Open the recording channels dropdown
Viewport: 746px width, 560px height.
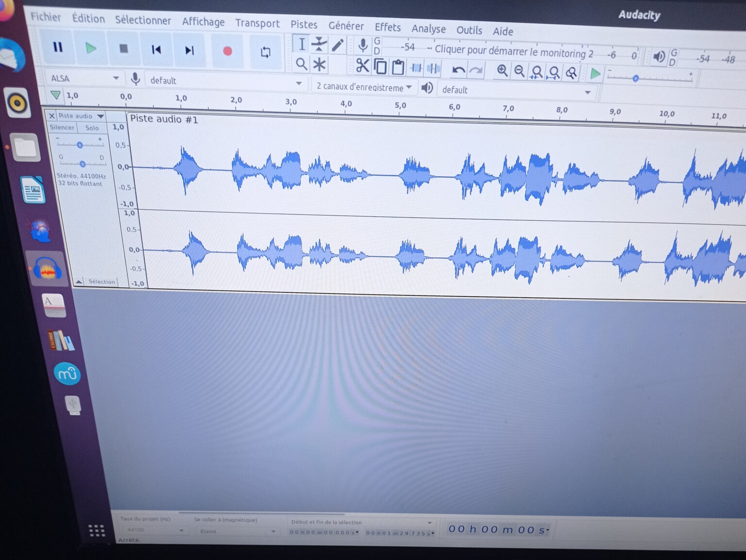tap(364, 87)
